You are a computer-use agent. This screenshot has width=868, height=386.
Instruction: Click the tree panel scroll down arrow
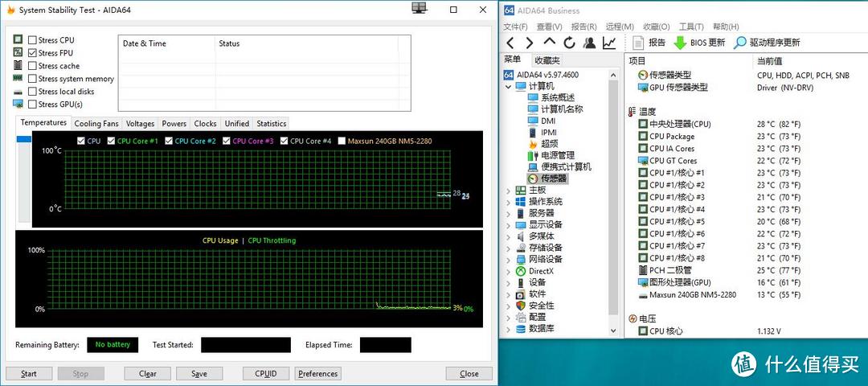(613, 330)
